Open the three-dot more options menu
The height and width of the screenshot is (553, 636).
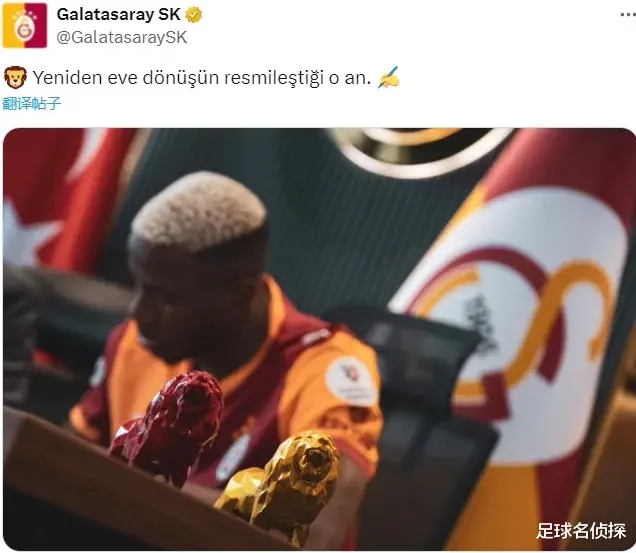628,15
